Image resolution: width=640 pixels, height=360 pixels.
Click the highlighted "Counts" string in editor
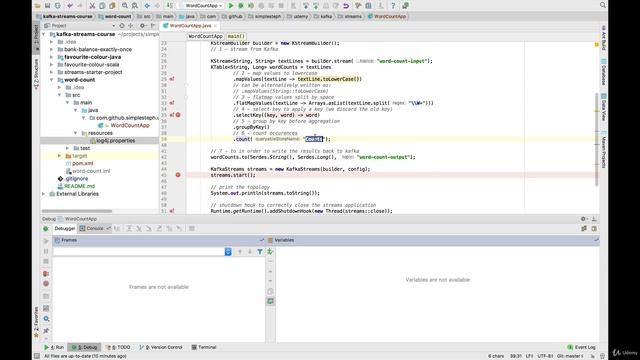(x=314, y=139)
